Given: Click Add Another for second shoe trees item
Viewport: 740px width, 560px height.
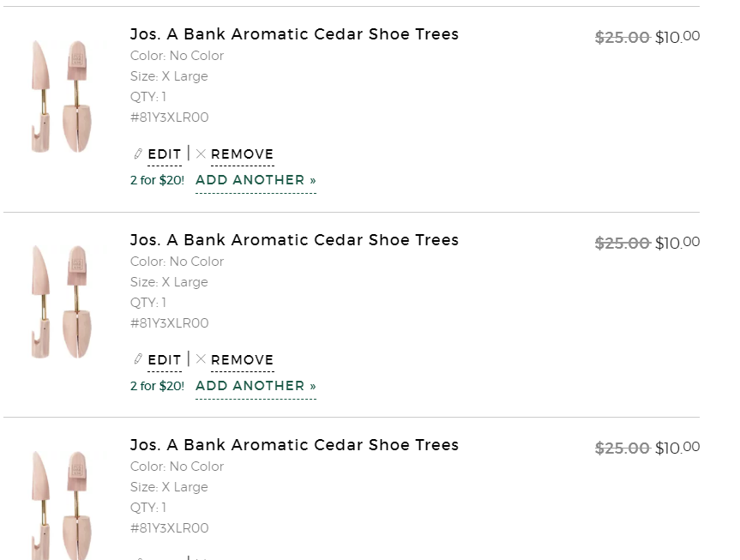Looking at the screenshot, I should 256,386.
